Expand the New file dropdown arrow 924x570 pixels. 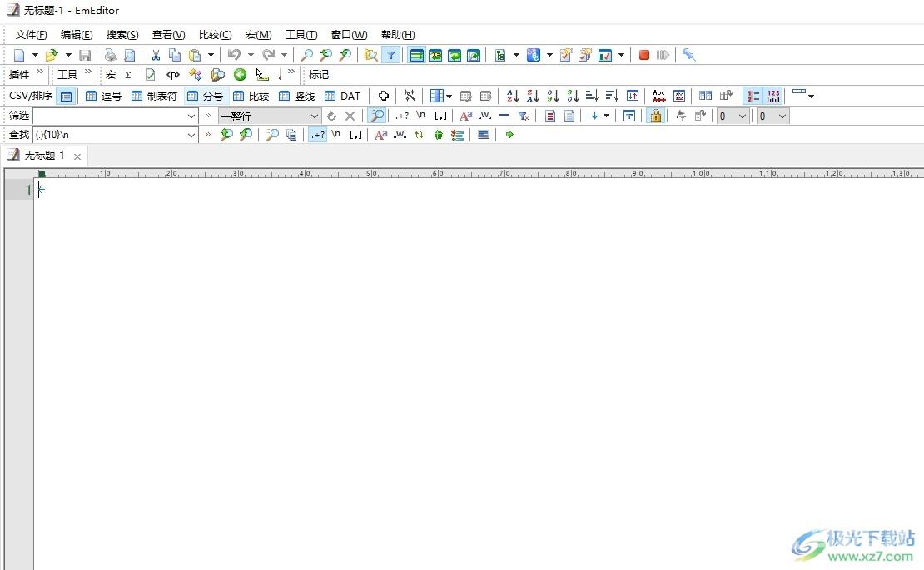coord(35,56)
